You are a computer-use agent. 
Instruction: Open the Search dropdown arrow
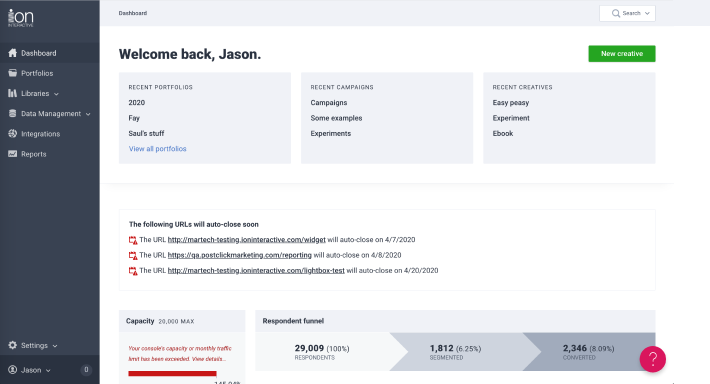[x=647, y=14]
